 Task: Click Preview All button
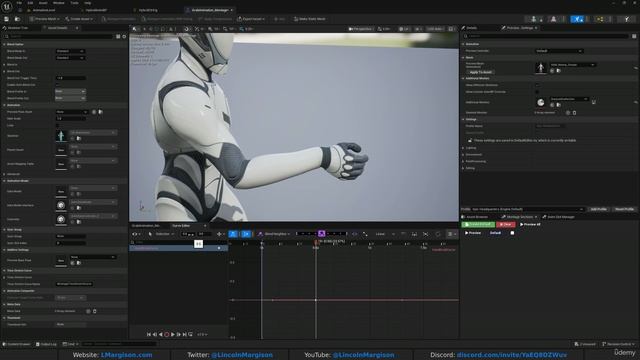[530, 224]
